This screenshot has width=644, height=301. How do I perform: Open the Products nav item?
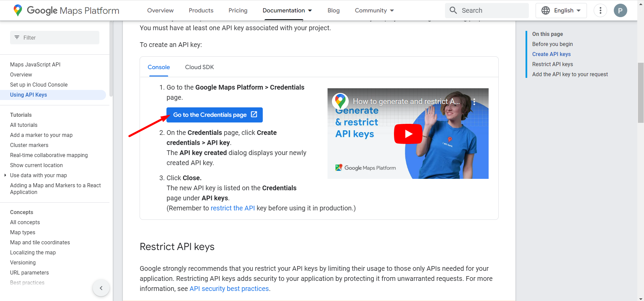[201, 10]
